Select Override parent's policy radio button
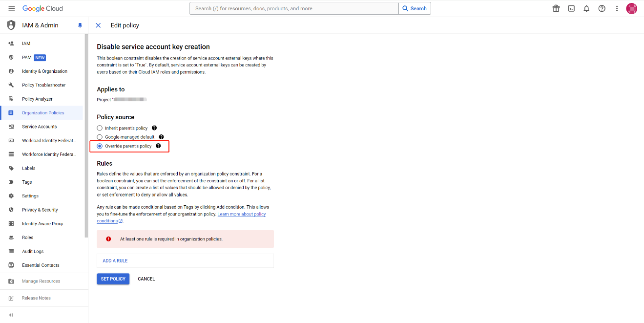 click(x=100, y=146)
